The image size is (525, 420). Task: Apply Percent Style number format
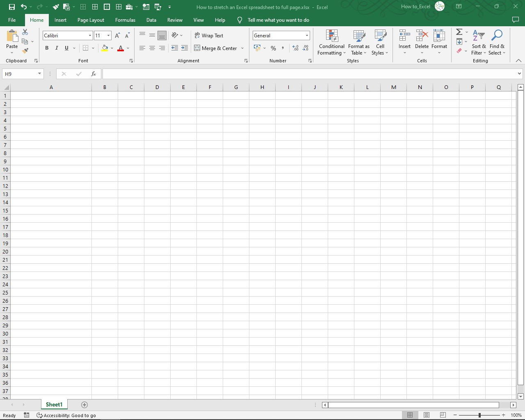click(273, 48)
